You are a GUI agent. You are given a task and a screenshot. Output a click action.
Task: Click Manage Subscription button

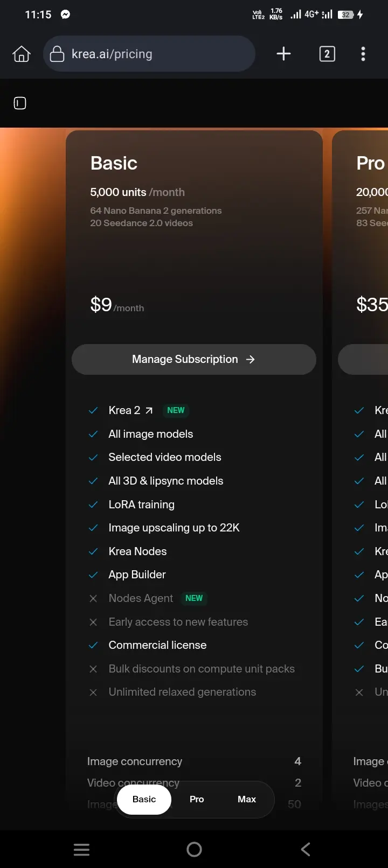(x=194, y=359)
